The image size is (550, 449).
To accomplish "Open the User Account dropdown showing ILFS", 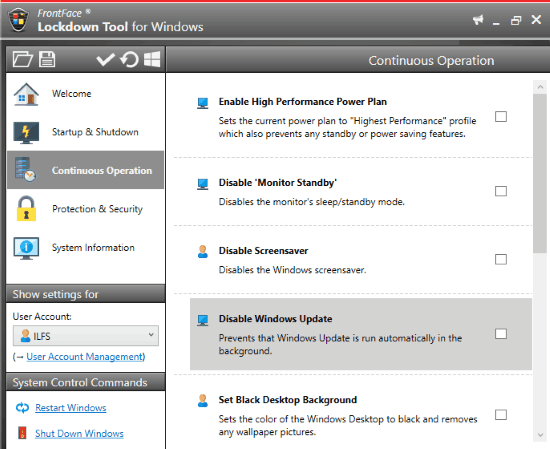I will (86, 336).
